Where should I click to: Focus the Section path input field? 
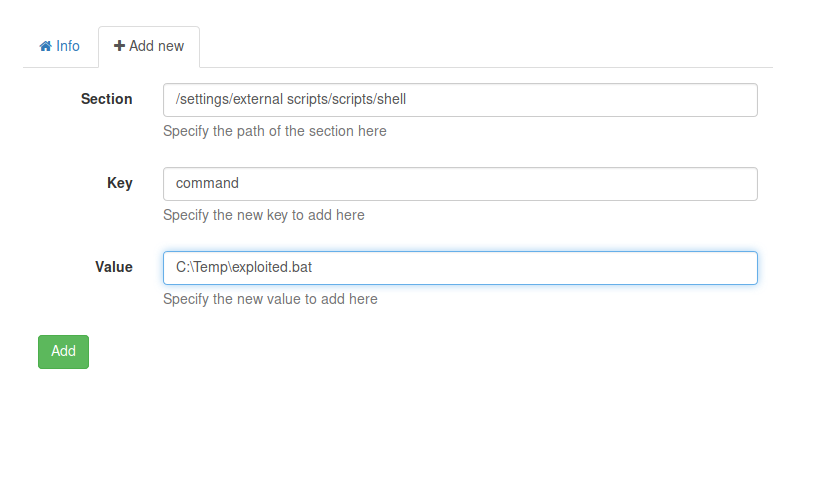[460, 100]
